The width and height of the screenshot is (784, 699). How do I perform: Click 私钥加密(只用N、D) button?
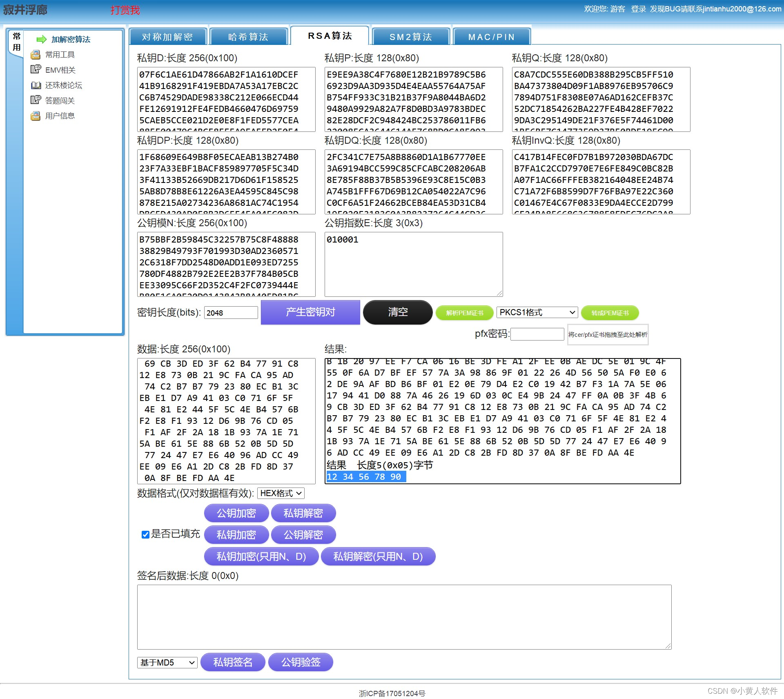(x=261, y=557)
